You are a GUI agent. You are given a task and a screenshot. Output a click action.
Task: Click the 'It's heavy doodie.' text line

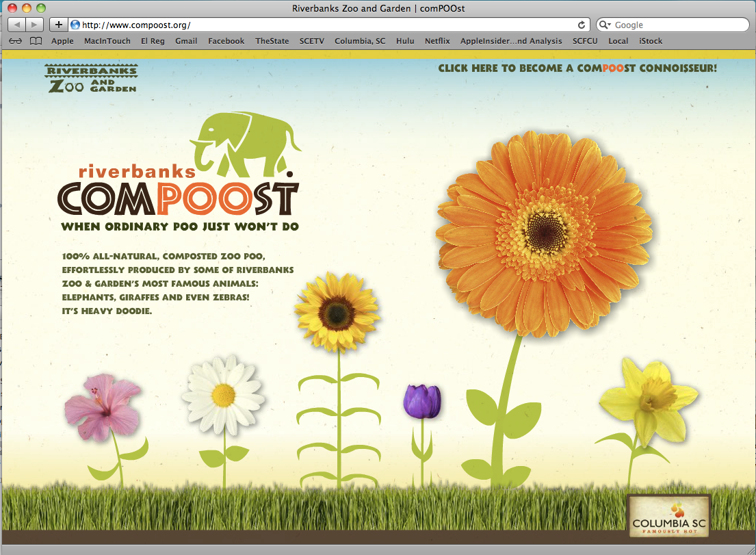click(107, 311)
